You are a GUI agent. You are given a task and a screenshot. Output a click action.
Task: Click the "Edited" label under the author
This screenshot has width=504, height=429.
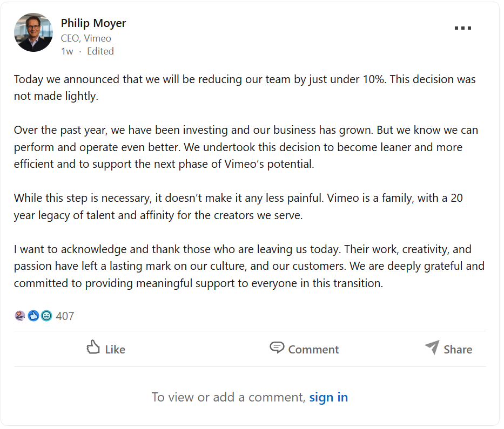[100, 51]
